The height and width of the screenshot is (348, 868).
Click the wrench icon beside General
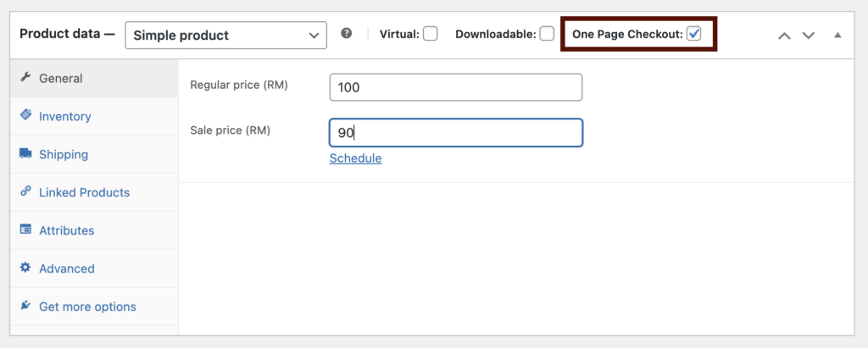tap(25, 77)
